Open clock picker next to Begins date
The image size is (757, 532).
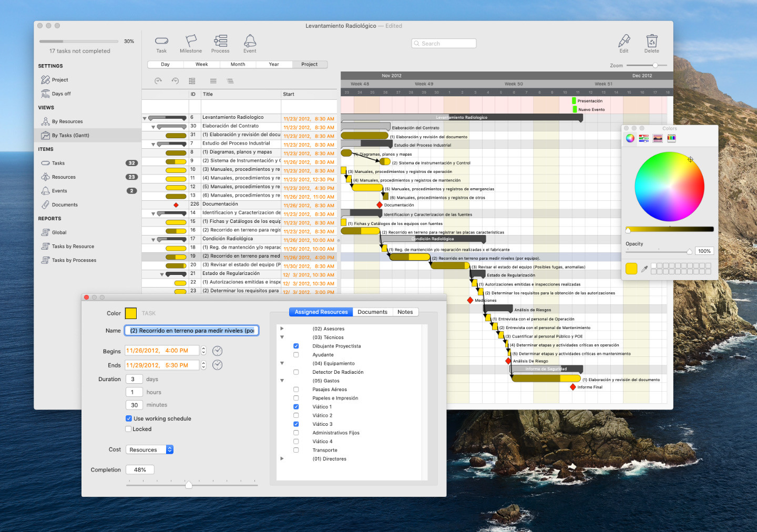[217, 351]
